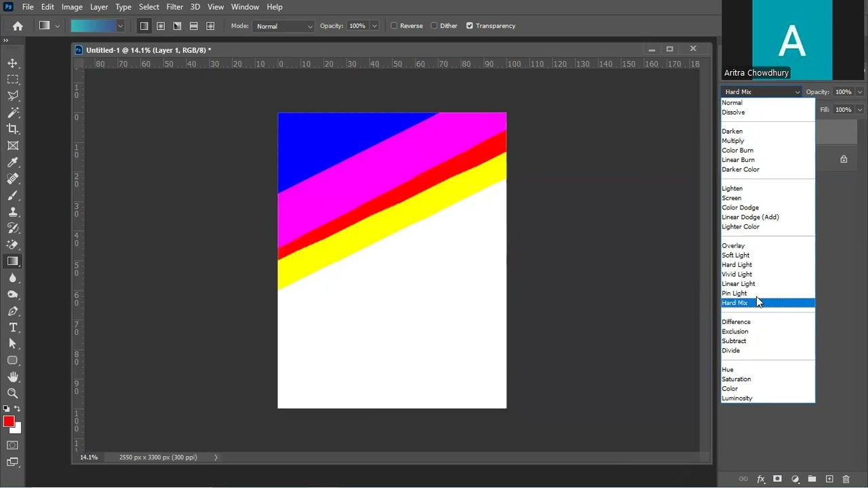Open layer Fill dropdown arrow
Screen dimensions: 868x488
(860, 109)
